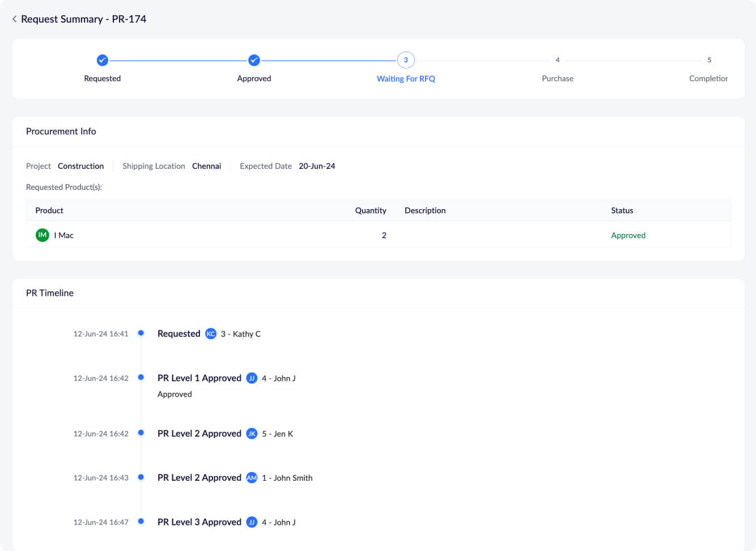Click the Requested step checkmark icon
Image resolution: width=756 pixels, height=551 pixels.
click(x=103, y=60)
